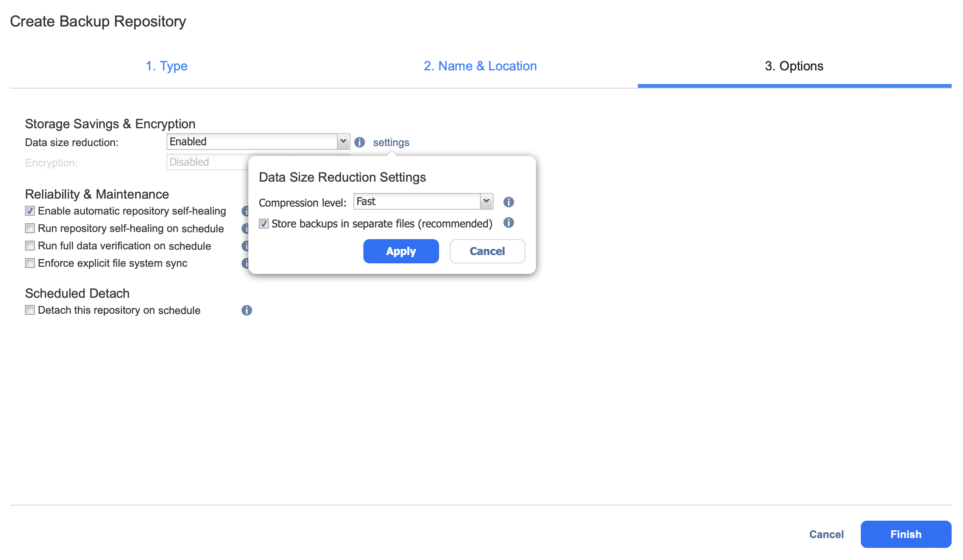Click Finish to create the repository
The width and height of the screenshot is (963, 560).
click(905, 534)
